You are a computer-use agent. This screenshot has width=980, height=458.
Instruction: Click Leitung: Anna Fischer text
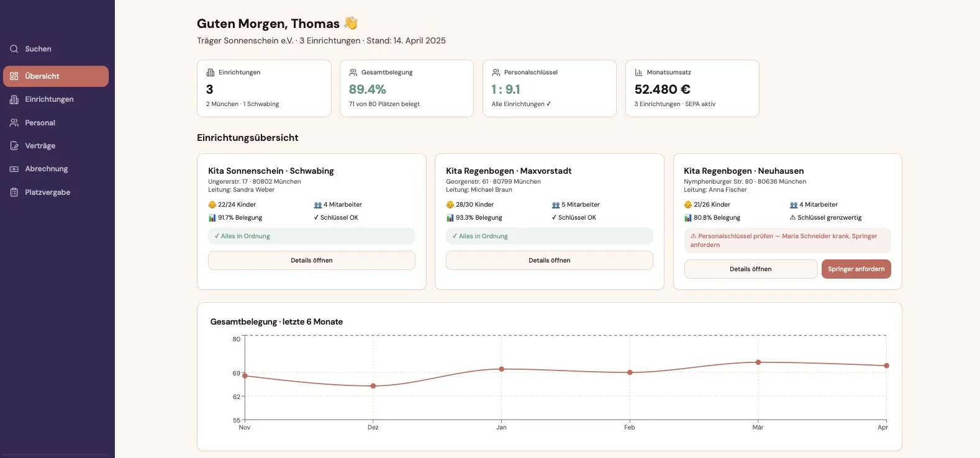click(x=715, y=190)
